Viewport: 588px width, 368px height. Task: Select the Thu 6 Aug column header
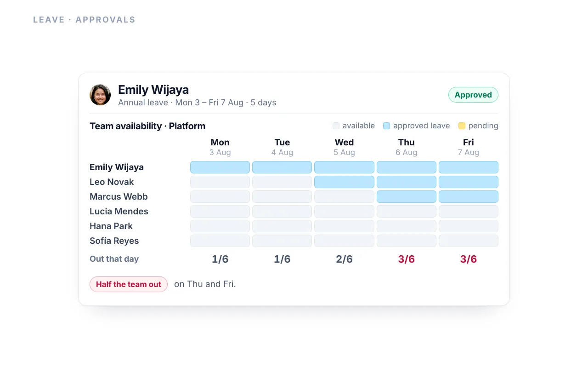click(x=407, y=147)
